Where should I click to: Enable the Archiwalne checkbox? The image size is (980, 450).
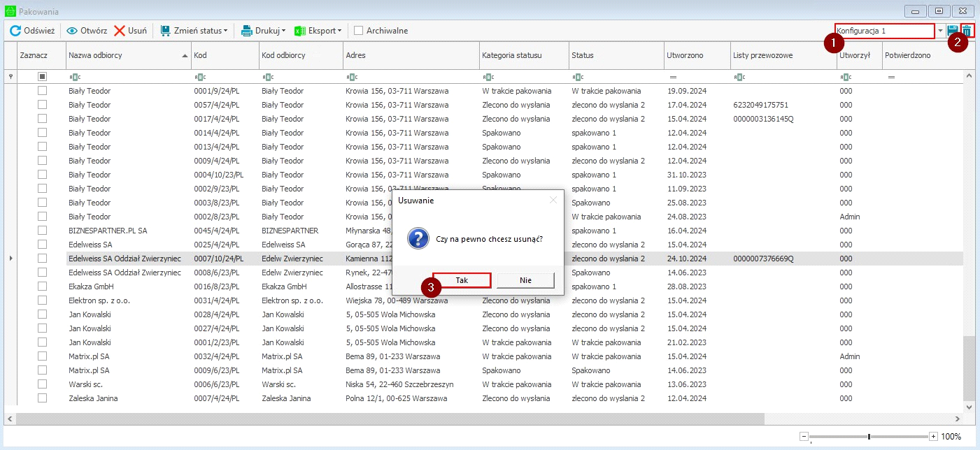[358, 31]
